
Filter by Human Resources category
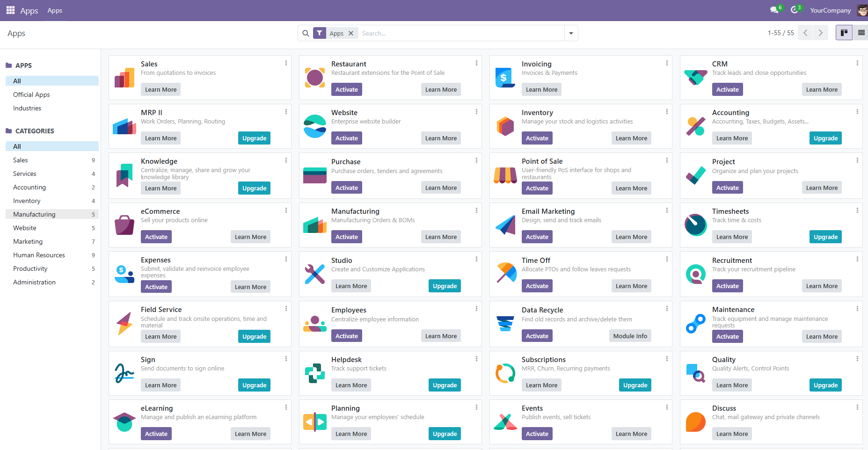coord(52,255)
